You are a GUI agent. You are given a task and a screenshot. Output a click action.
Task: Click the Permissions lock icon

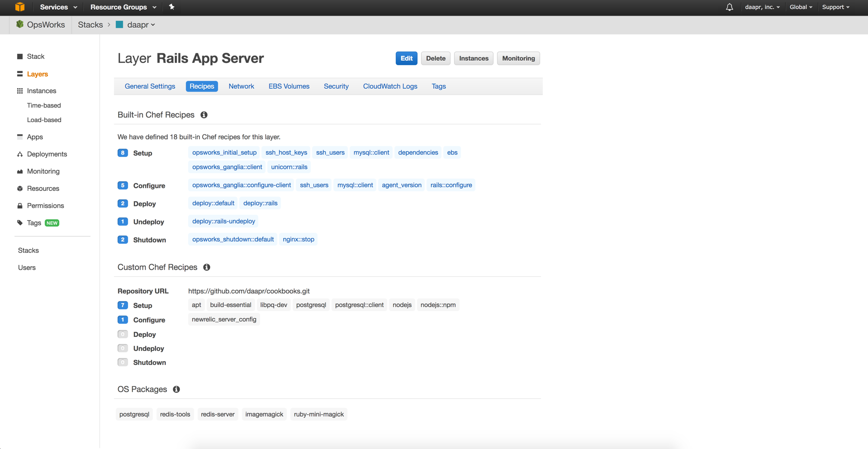[x=20, y=206]
